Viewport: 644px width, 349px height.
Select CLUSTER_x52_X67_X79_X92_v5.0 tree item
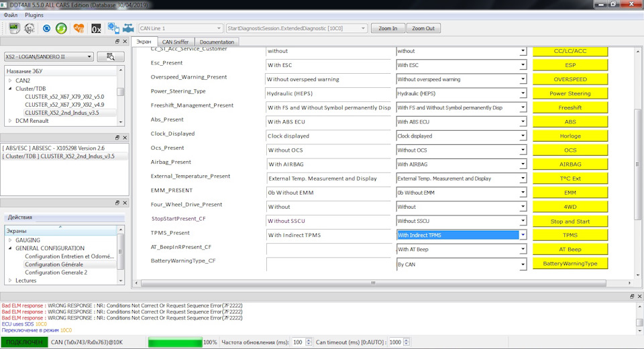pos(64,97)
